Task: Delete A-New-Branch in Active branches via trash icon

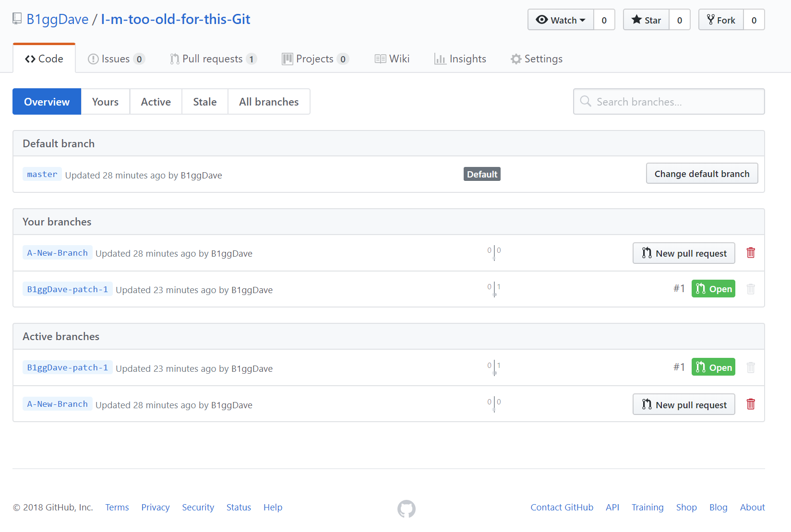Action: (x=751, y=404)
